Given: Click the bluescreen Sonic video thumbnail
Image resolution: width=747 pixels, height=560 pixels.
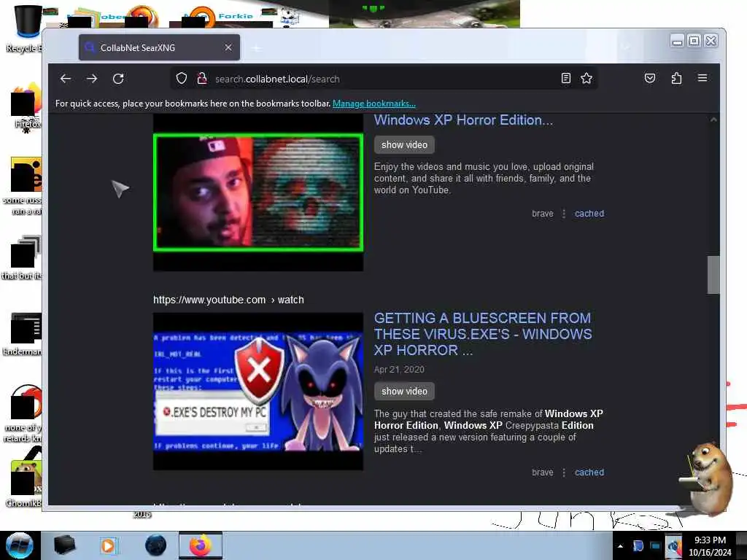Looking at the screenshot, I should 258,392.
